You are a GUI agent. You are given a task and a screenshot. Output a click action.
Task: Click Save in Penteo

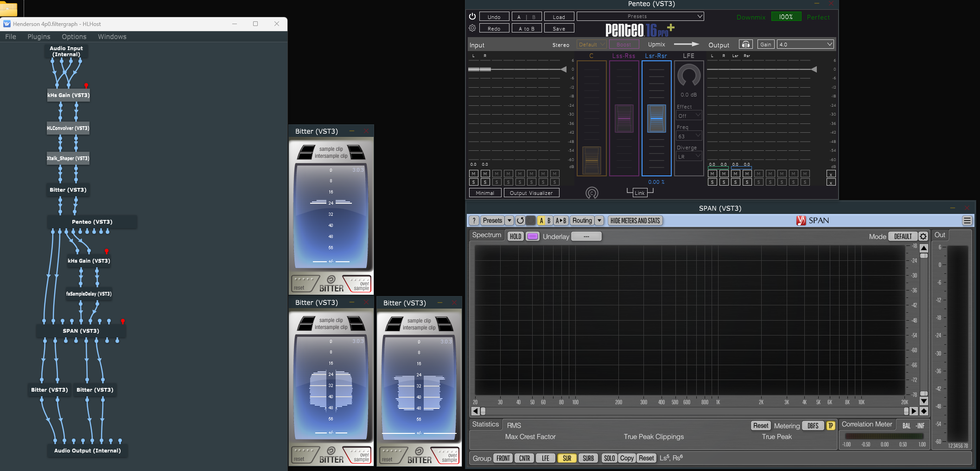coord(559,28)
